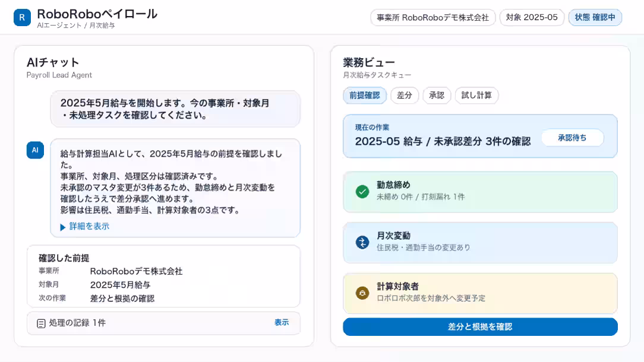Image resolution: width=644 pixels, height=362 pixels.
Task: Open the 勤怠締め task card
Action: point(480,192)
